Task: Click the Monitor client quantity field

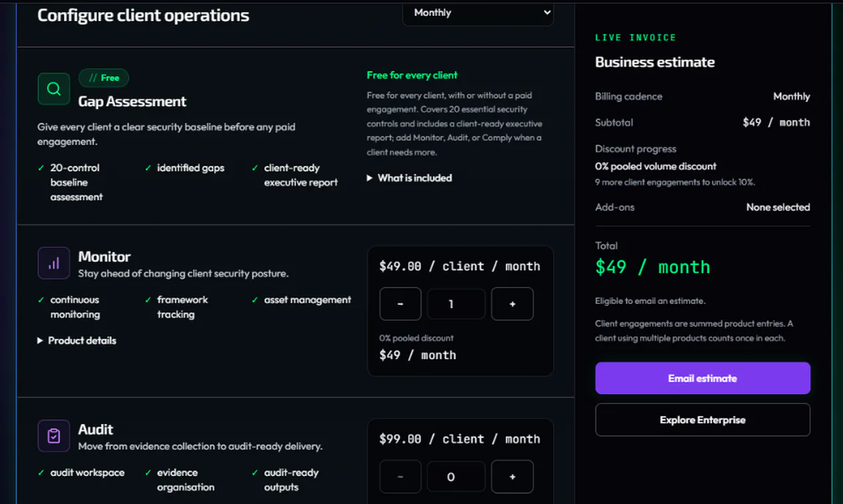Action: [x=456, y=304]
